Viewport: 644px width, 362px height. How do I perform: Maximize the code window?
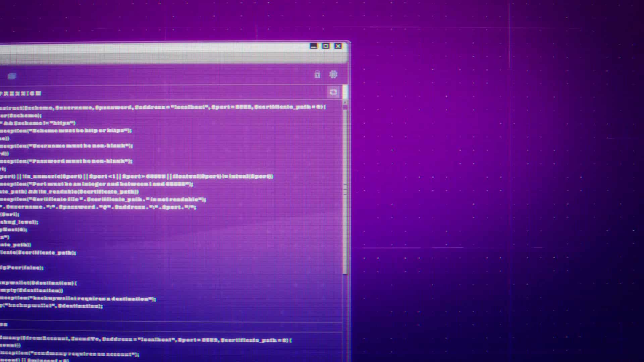326,46
